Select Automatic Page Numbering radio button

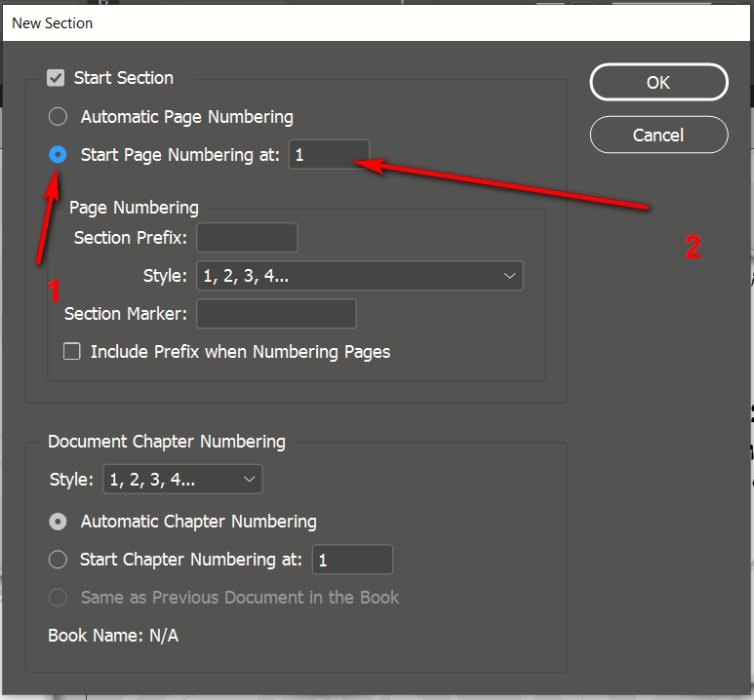58,117
